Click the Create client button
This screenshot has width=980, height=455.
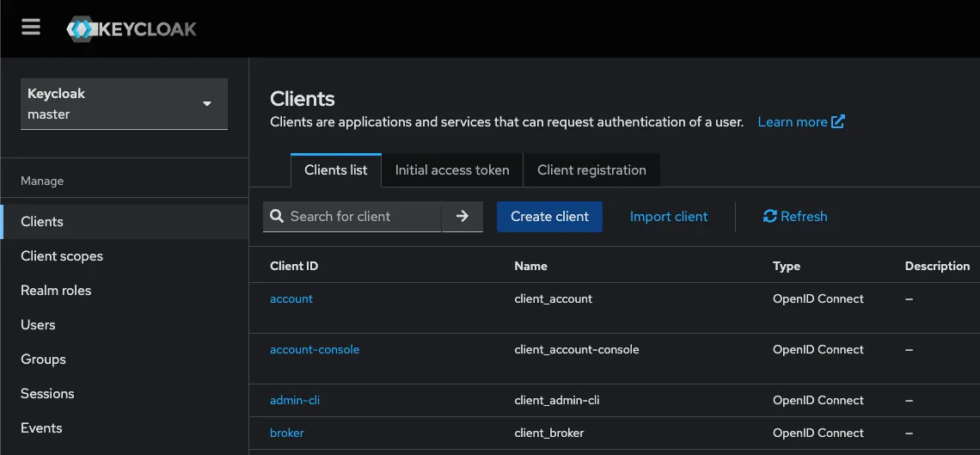pos(549,216)
